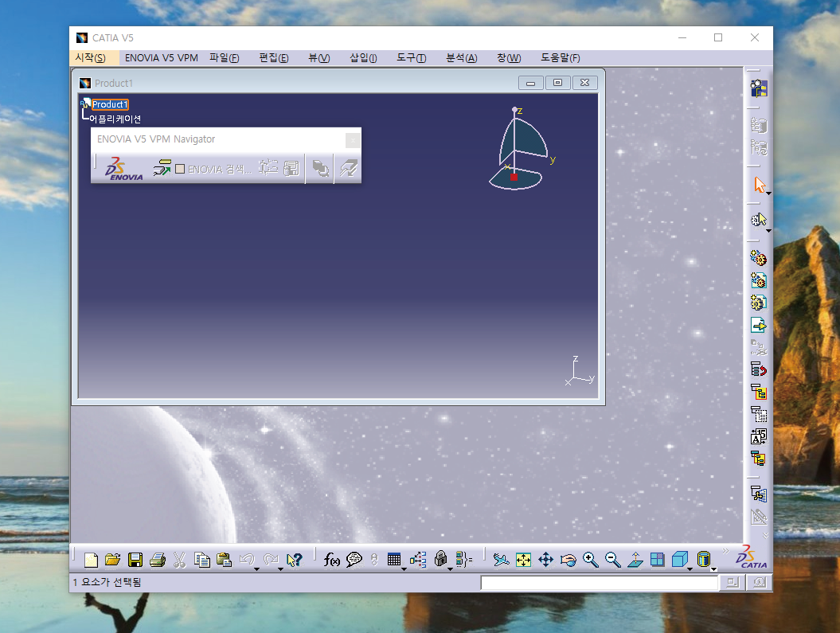840x633 pixels.
Task: Open the 편집(E) menu
Action: pyautogui.click(x=273, y=58)
